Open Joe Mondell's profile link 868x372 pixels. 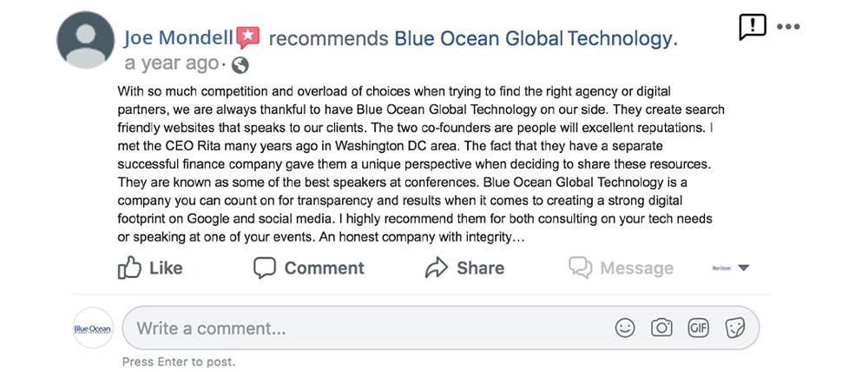(x=178, y=38)
